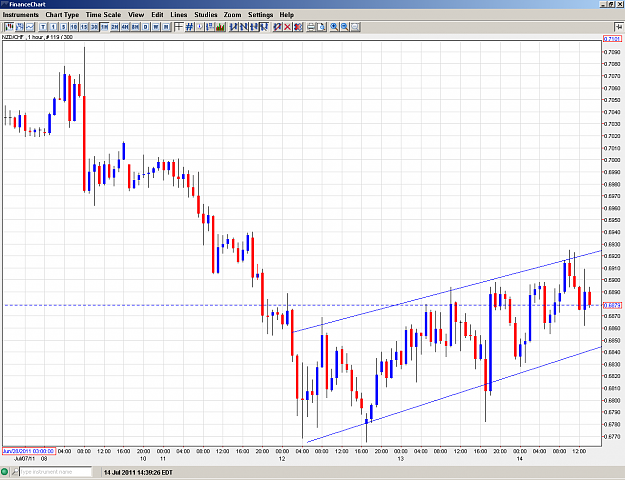Click the 0.6900 price axis label

pyautogui.click(x=612, y=280)
